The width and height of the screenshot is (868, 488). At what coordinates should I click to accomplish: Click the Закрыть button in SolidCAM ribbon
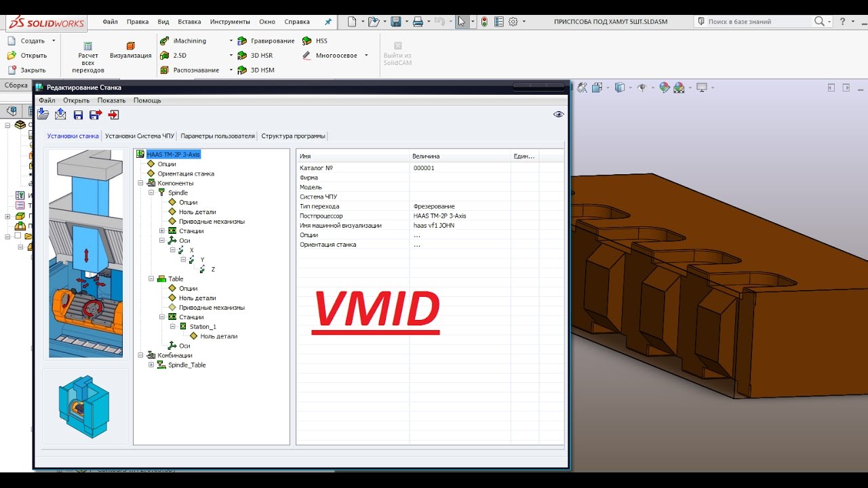(x=26, y=70)
